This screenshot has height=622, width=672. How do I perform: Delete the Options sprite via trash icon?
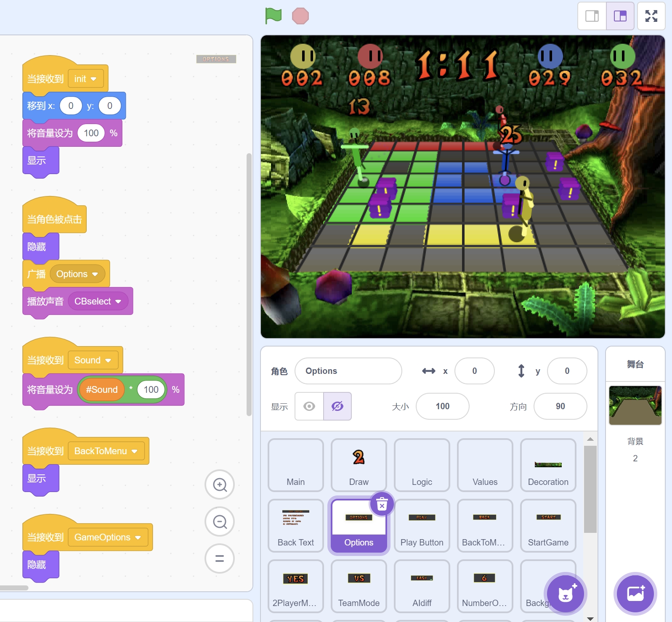382,504
